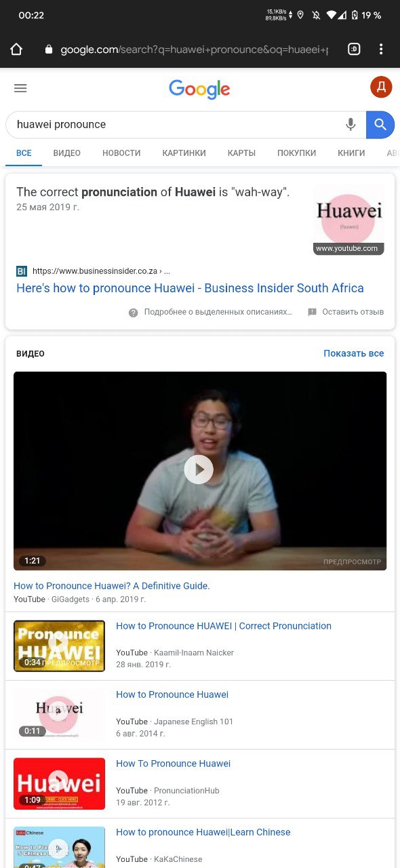Click the blue search magnifier button
Viewport: 400px width, 868px height.
[380, 125]
